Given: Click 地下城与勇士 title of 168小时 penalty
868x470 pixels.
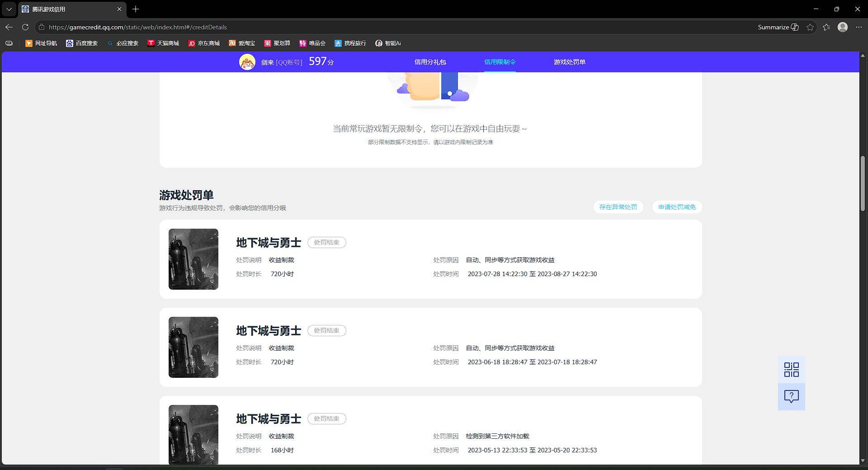Looking at the screenshot, I should pos(269,419).
